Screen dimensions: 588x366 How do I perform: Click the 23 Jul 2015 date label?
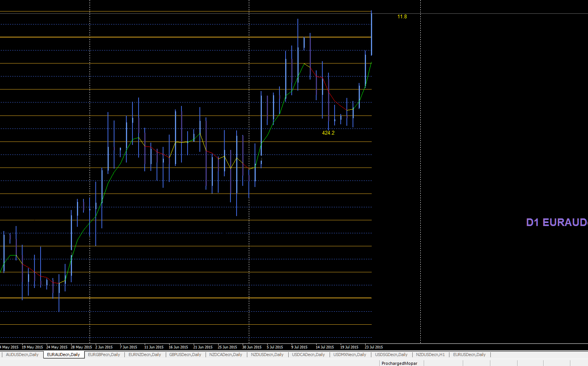coord(374,347)
